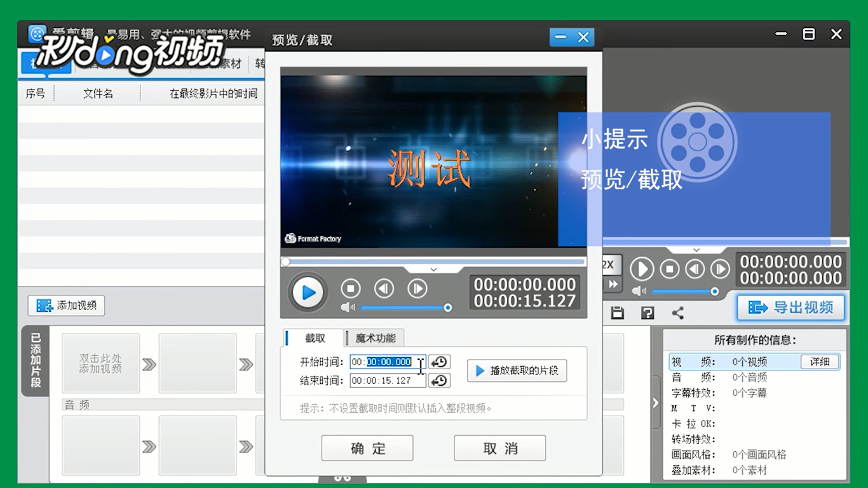
Task: Open the dropdown arrow above the export area
Action: coord(697,248)
